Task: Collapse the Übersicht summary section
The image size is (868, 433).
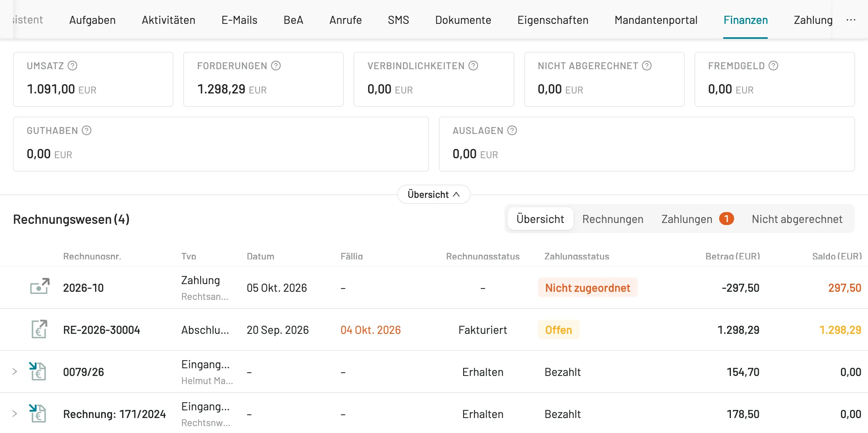Action: click(434, 195)
